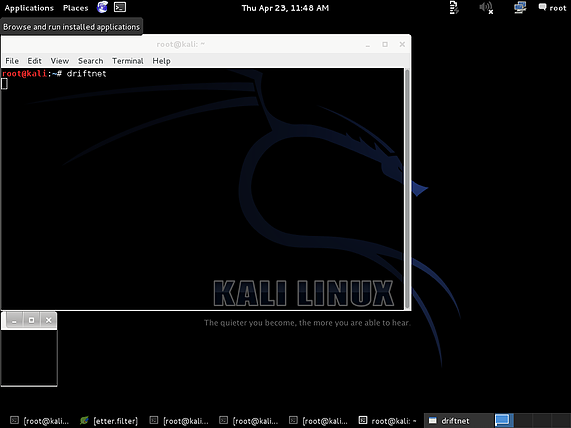Switch to first [root@kali... taskbar window
Screen dimensions: 571x428
click(39, 421)
